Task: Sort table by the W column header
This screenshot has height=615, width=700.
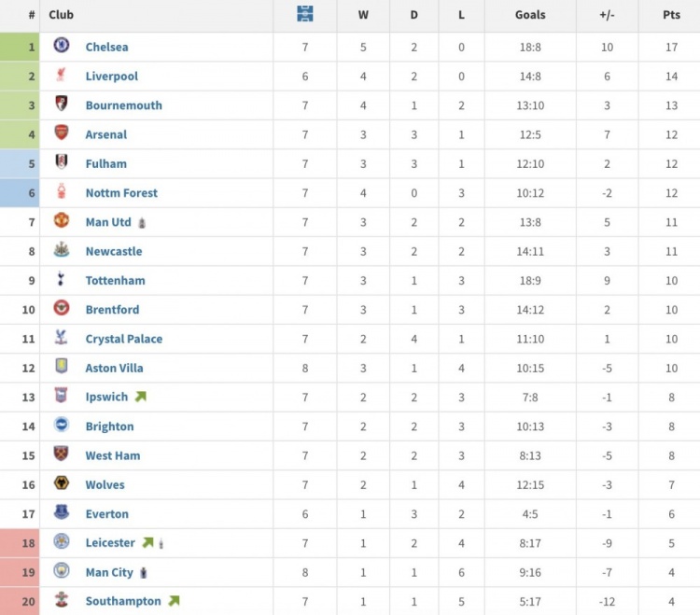Action: [x=363, y=15]
